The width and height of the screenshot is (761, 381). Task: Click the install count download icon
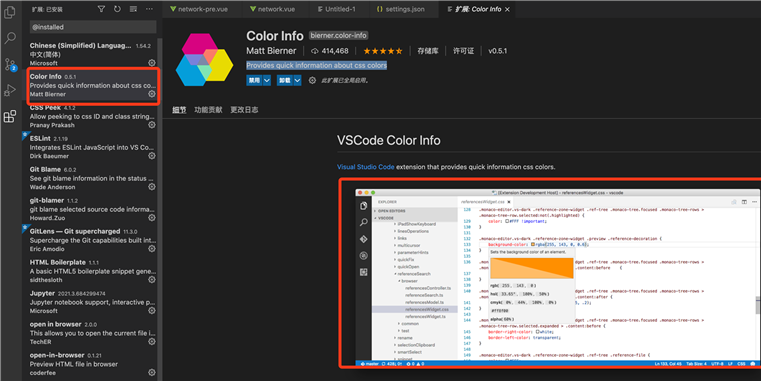tap(314, 51)
